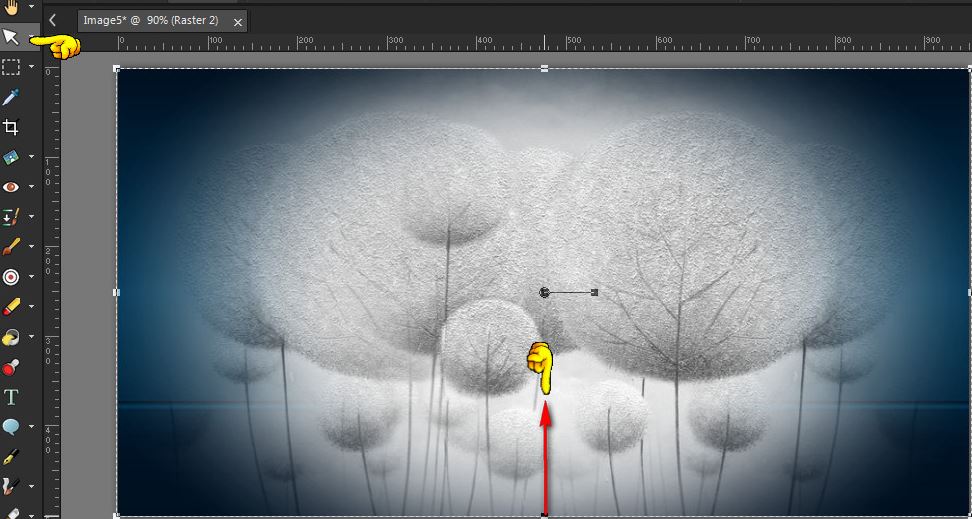The height and width of the screenshot is (519, 972).
Task: Select the Red Eye tool
Action: pyautogui.click(x=11, y=187)
